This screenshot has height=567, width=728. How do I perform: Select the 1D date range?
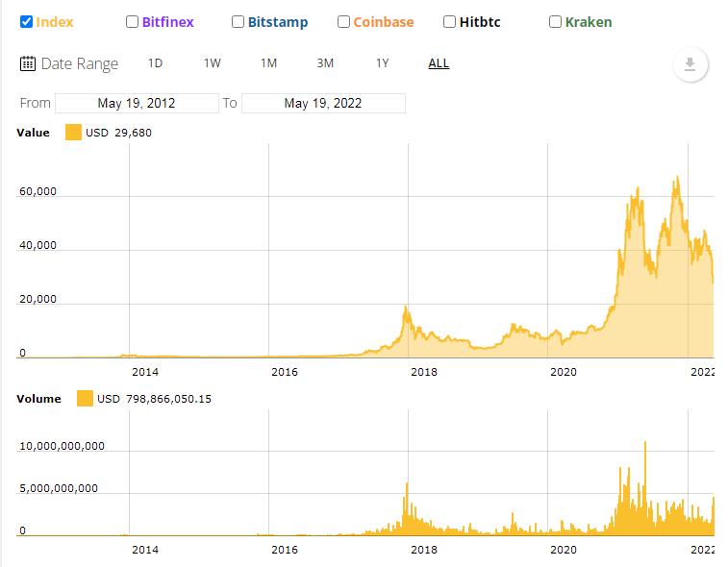click(155, 63)
